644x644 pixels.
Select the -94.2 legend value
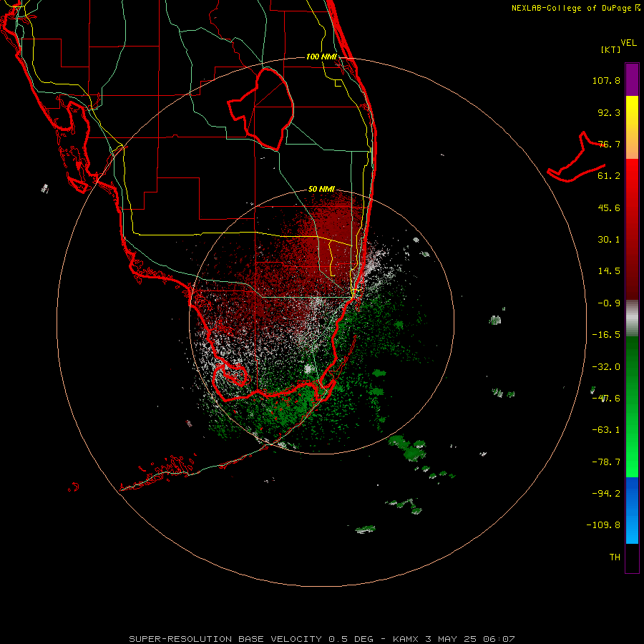(x=606, y=494)
